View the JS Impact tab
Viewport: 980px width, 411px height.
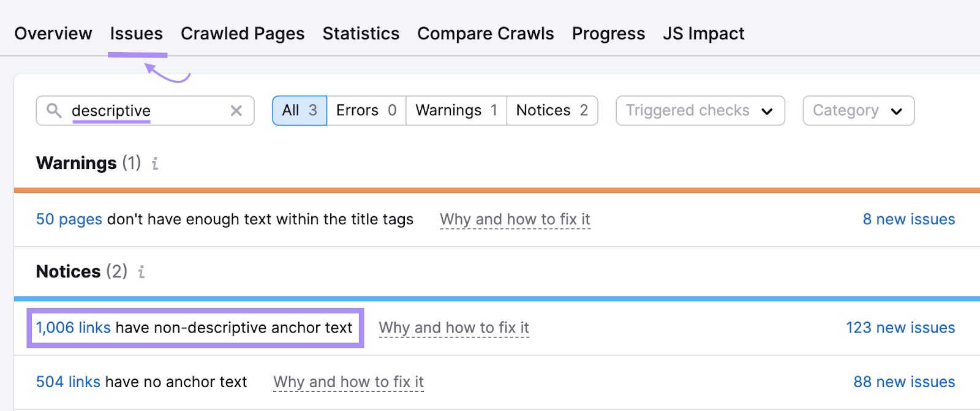703,34
